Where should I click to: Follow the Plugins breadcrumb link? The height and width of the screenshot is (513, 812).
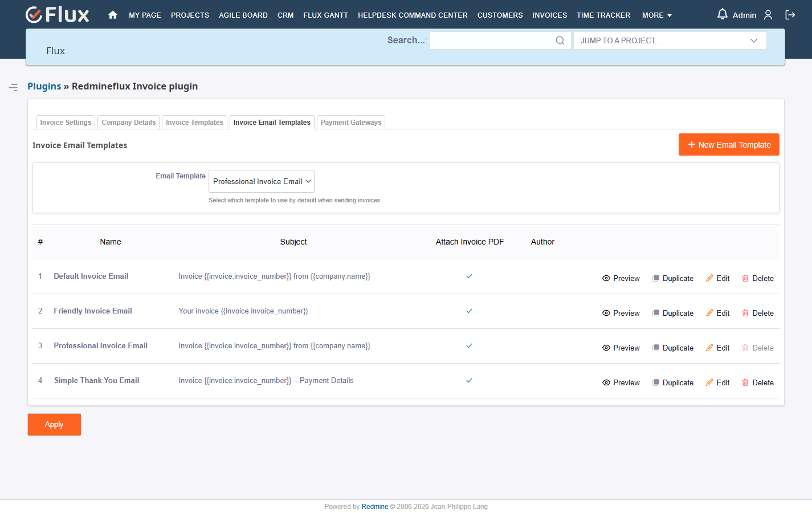[44, 86]
